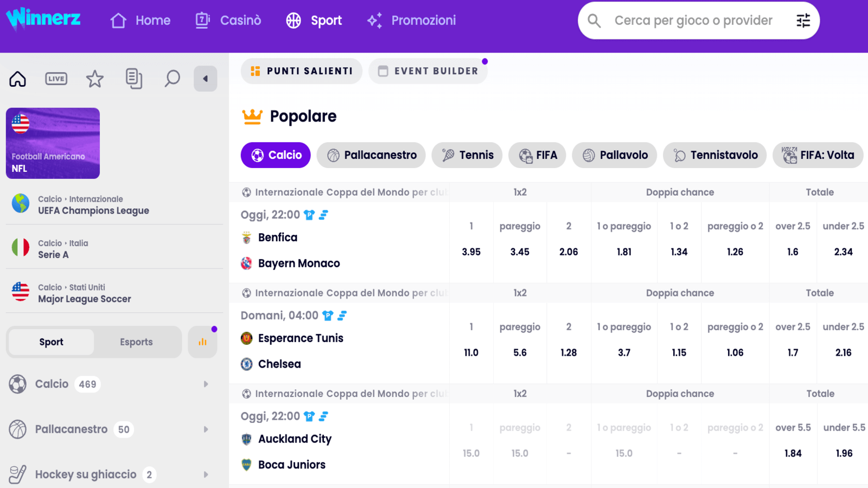Open the Boca Juniors team name
The image size is (868, 488).
pos(292,465)
